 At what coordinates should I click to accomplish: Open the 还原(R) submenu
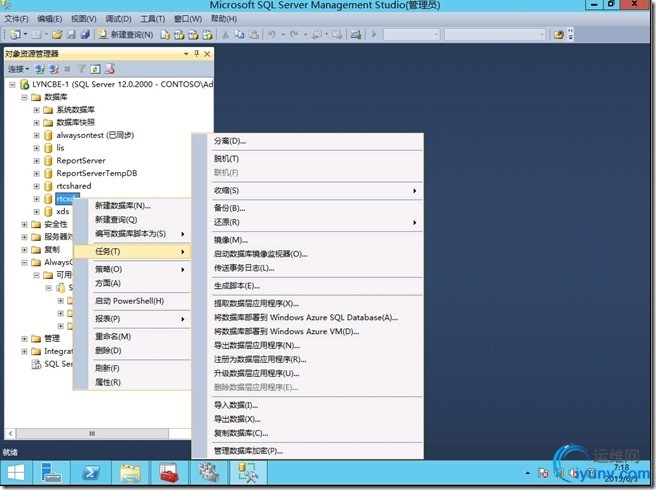307,222
